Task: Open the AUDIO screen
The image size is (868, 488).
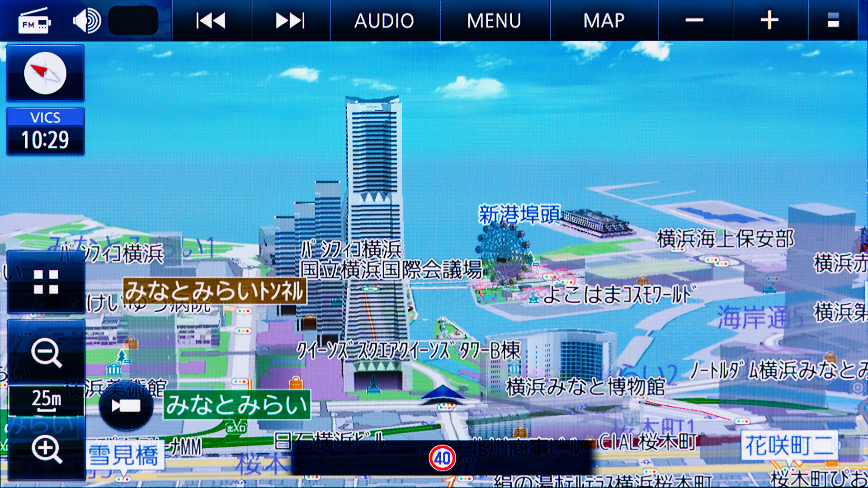Action: [384, 21]
